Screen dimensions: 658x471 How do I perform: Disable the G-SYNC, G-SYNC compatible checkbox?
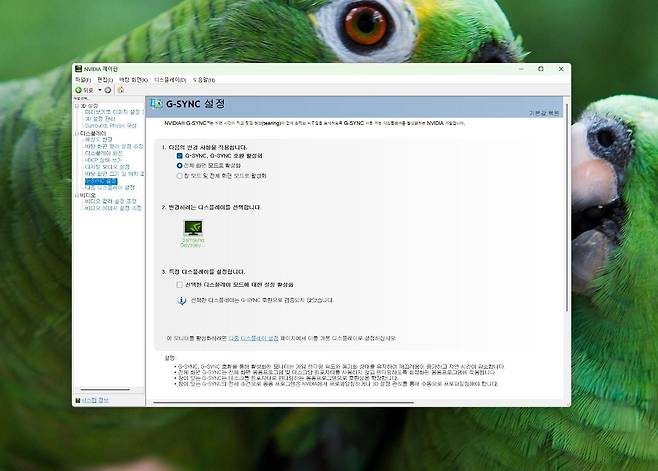[x=179, y=156]
